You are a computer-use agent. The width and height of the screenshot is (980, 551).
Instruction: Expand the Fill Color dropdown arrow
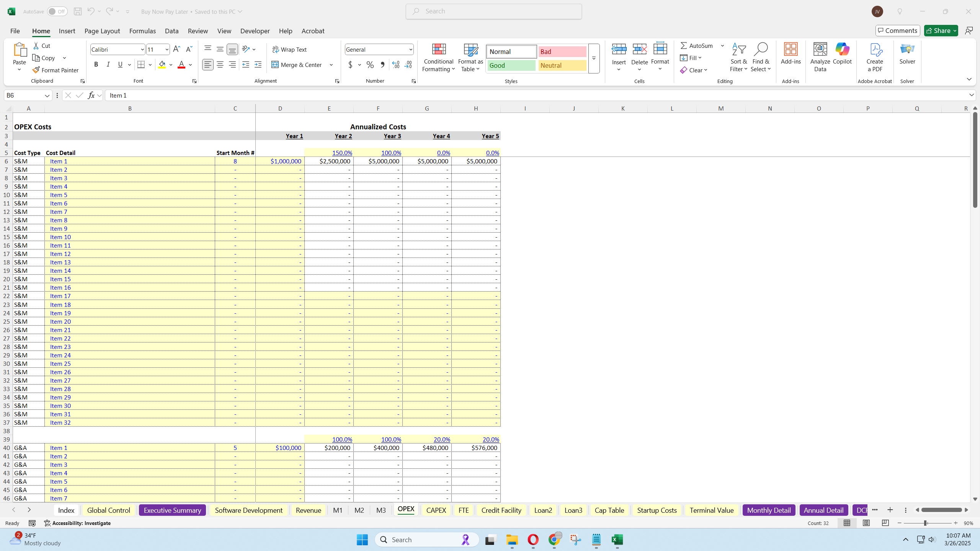pos(171,65)
